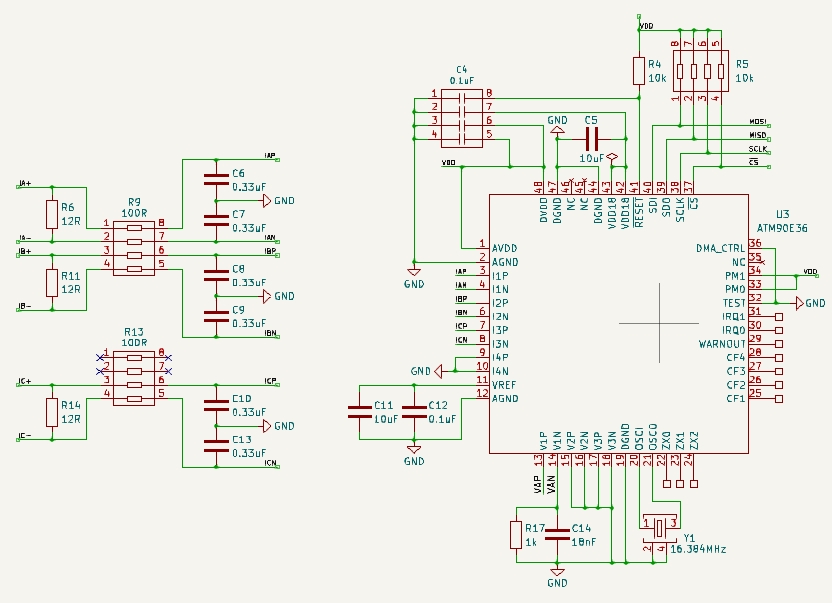Select the C5 10uF capacitor symbol
Image resolution: width=832 pixels, height=603 pixels.
click(x=592, y=139)
